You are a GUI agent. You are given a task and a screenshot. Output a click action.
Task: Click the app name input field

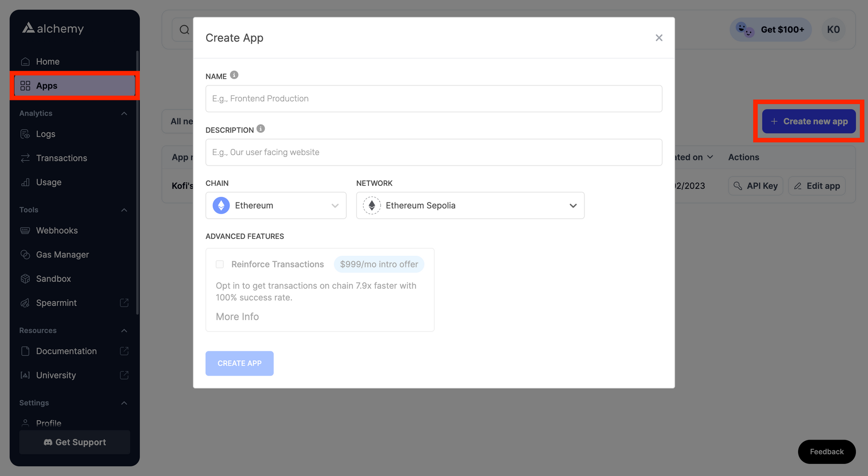coord(434,99)
